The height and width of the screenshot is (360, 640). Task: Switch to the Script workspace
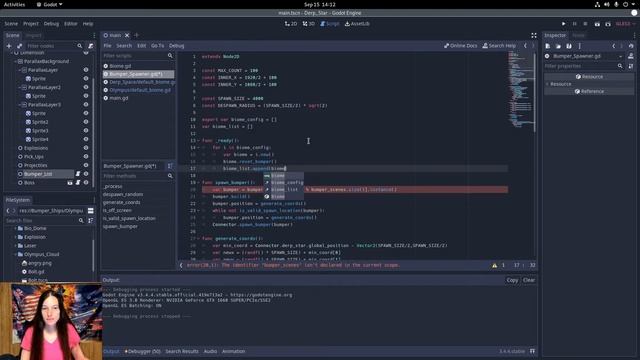point(330,24)
